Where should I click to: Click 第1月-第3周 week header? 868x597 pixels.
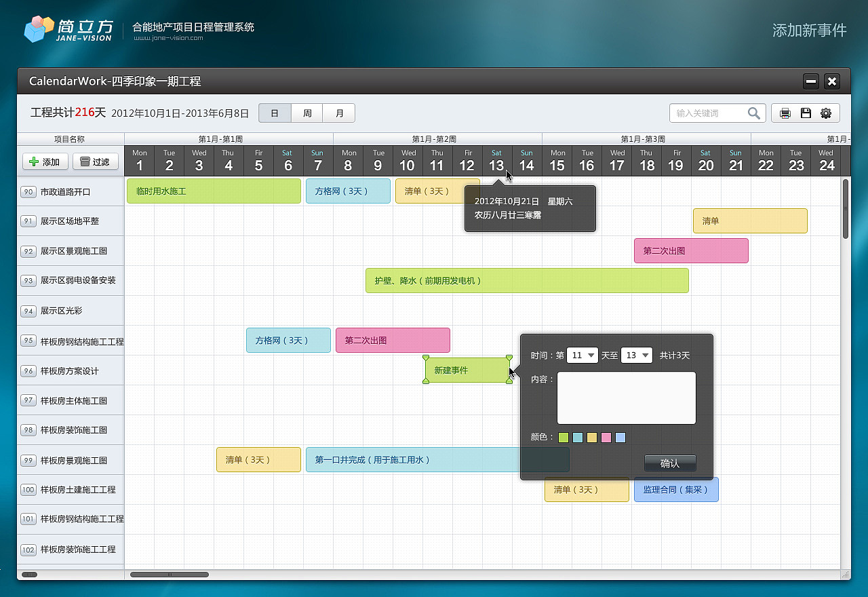(646, 139)
